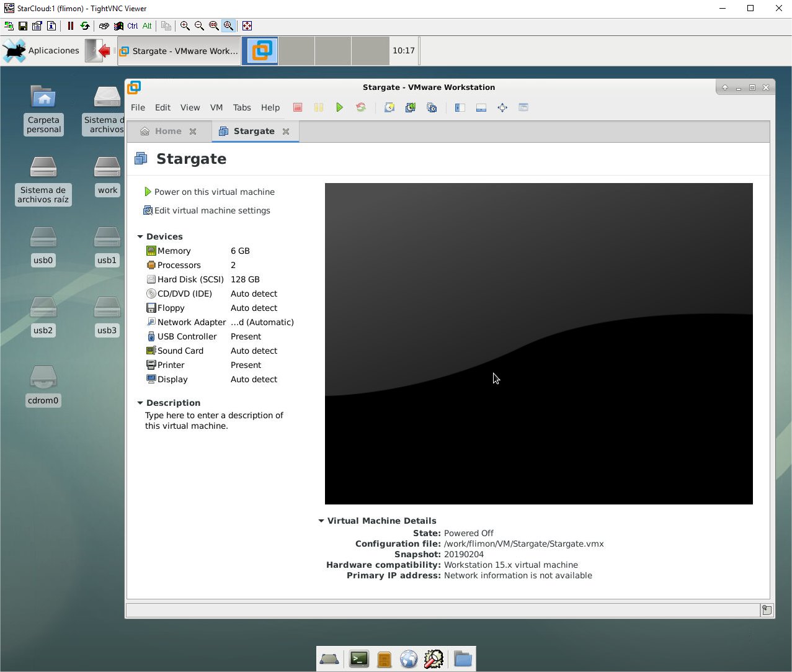Click the Unity mode toolbar icon
The image size is (792, 672).
tap(523, 107)
